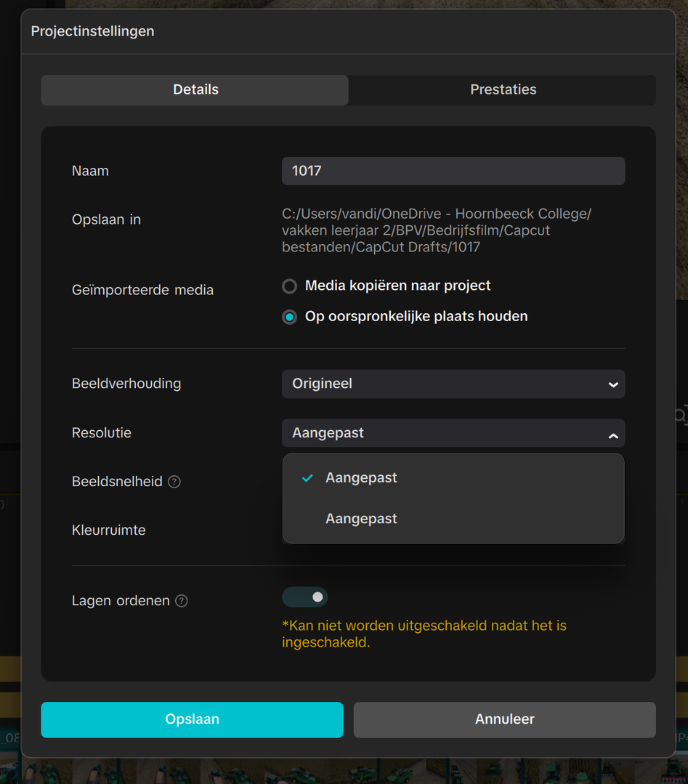Viewport: 688px width, 784px height.
Task: Click the Opslaan in folder path text
Action: click(436, 231)
